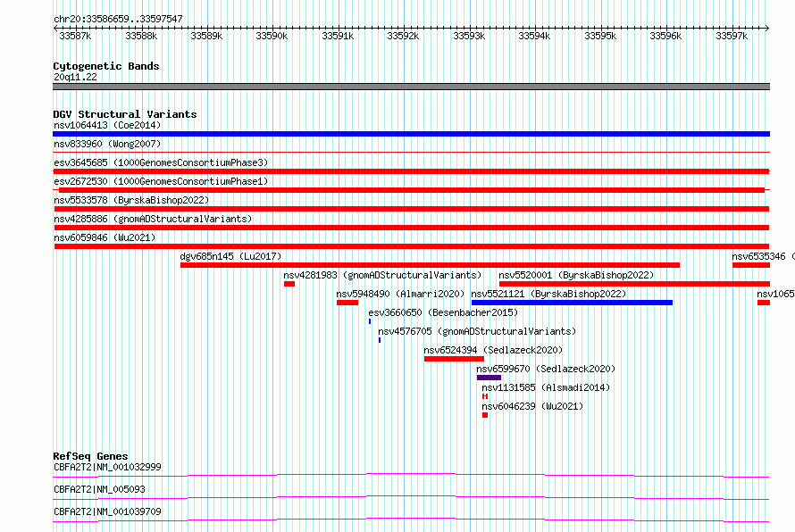Click the purple nsv6599670 Sedlazeck2020 bar
This screenshot has height=532, width=795.
coord(489,378)
